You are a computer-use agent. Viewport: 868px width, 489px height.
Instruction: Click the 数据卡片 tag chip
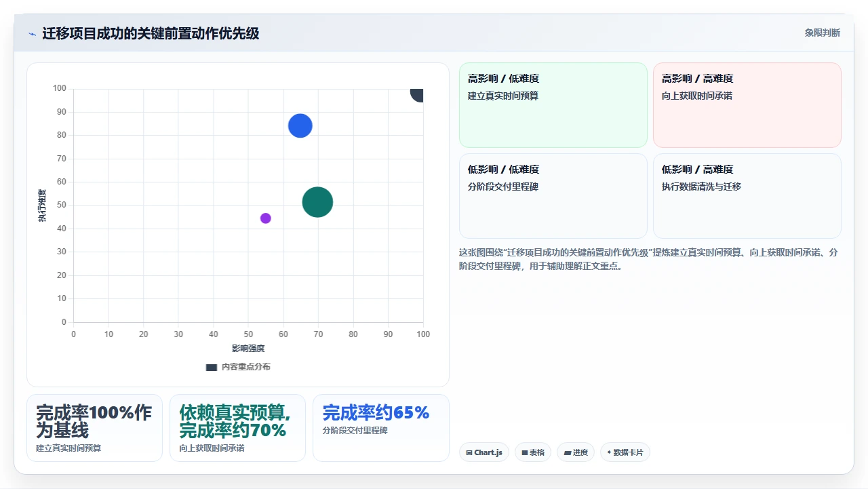(x=625, y=452)
